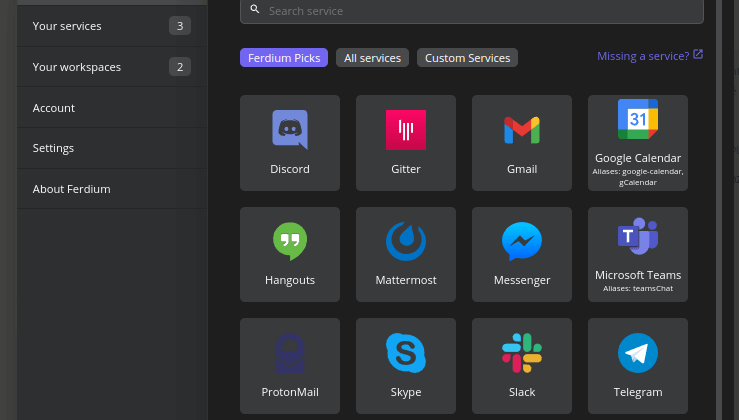Open Your services section
The image size is (739, 420).
(112, 26)
